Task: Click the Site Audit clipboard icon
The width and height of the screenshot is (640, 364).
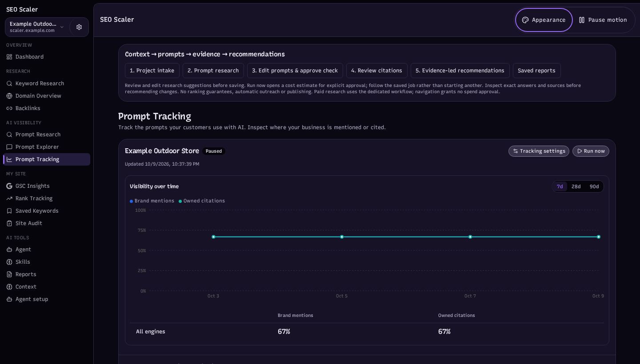Action: coord(9,223)
